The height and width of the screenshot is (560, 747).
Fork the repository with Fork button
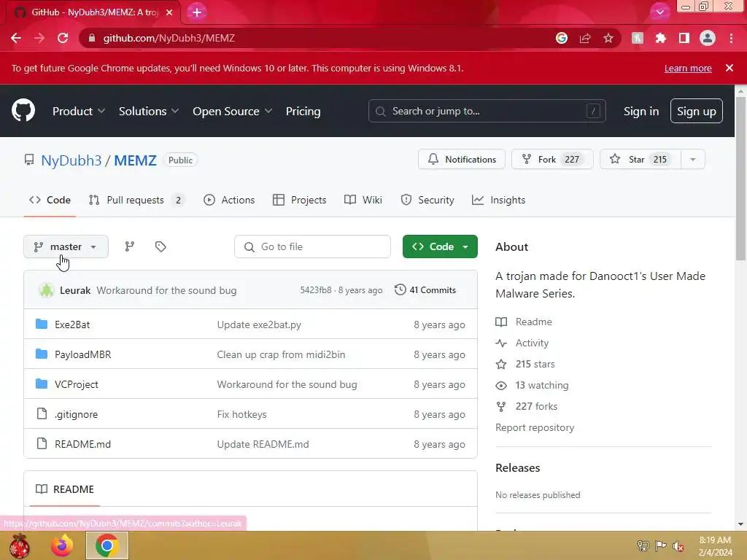coord(552,159)
